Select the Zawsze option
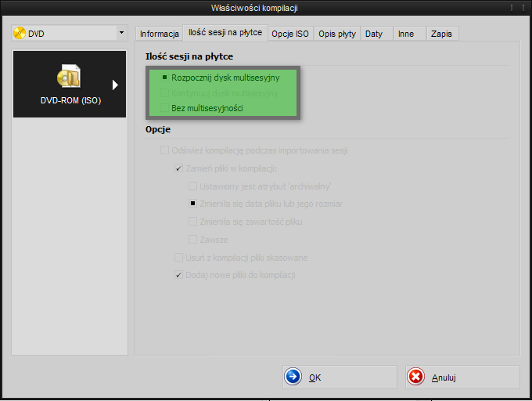The width and height of the screenshot is (532, 401). [x=208, y=240]
